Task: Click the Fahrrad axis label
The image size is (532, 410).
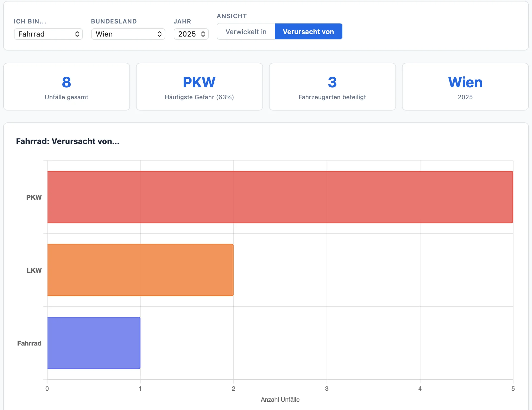Action: [29, 343]
